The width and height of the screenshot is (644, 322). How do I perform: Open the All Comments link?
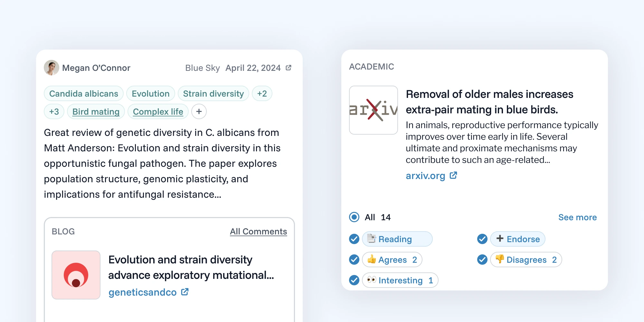(x=258, y=232)
